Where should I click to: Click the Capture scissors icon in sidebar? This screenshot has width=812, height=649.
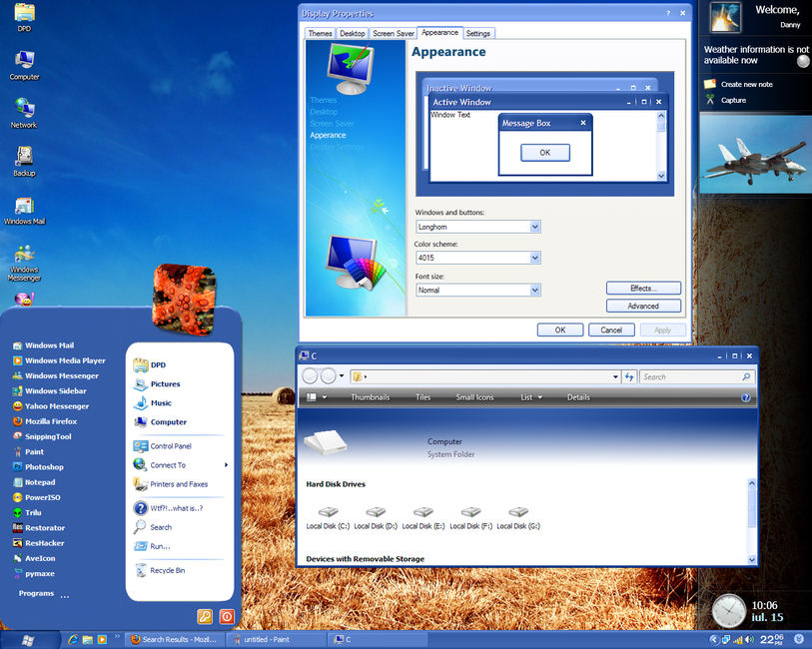(710, 100)
